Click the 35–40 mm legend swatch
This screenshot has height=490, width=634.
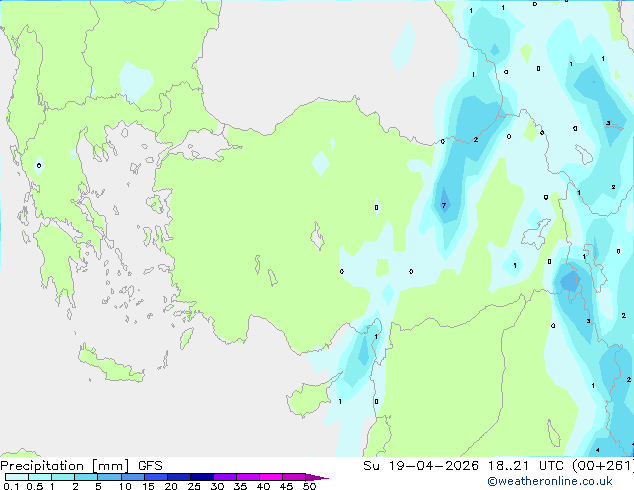tap(247, 477)
